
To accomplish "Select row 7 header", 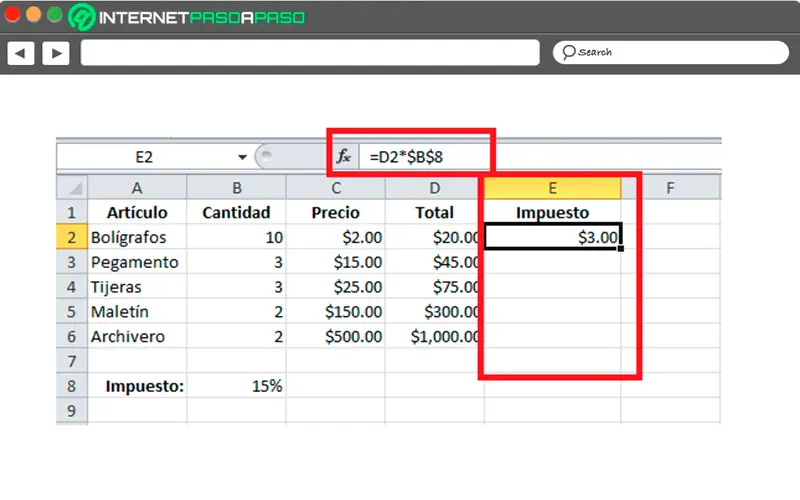I will (72, 361).
